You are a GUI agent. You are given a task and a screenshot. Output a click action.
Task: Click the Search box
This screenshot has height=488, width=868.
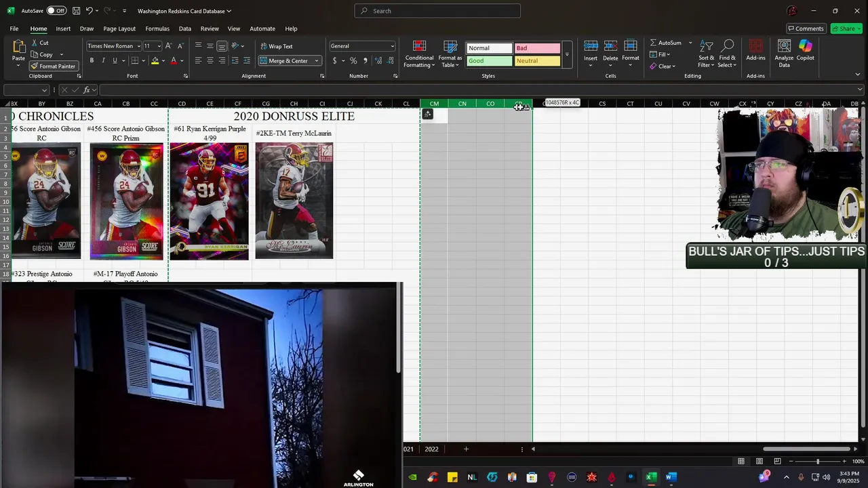[x=437, y=11]
